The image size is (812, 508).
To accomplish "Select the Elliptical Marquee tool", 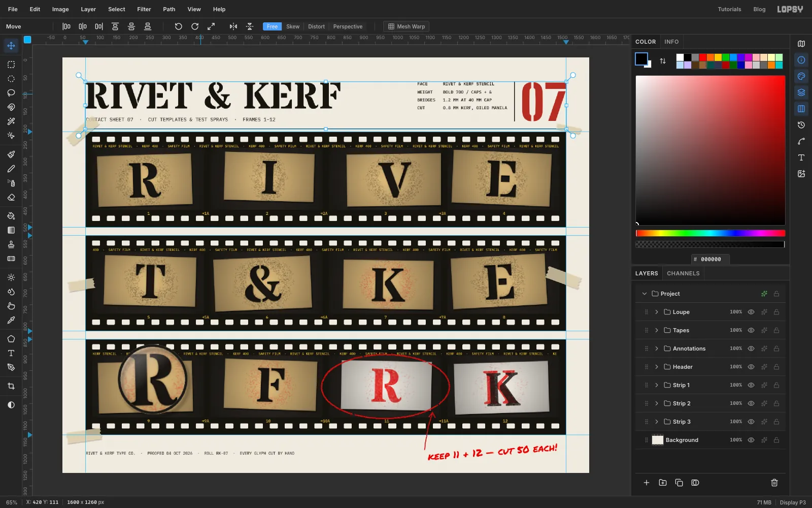I will tap(11, 79).
